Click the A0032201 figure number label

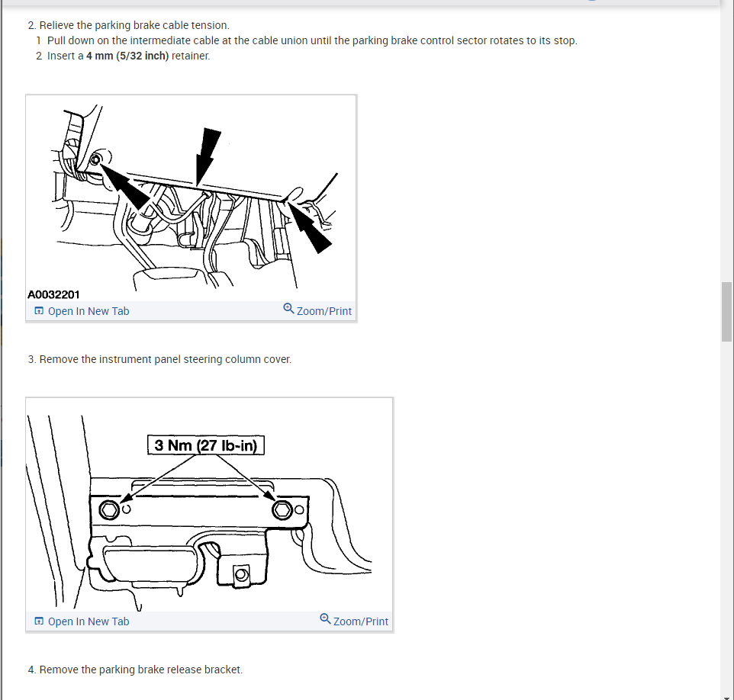[x=54, y=295]
